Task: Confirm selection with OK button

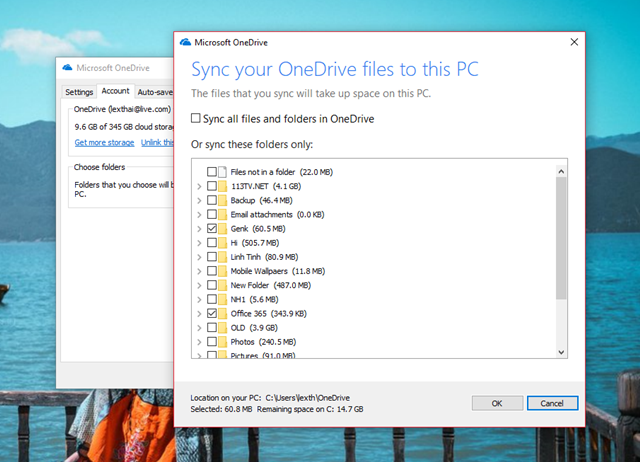Action: pos(497,403)
